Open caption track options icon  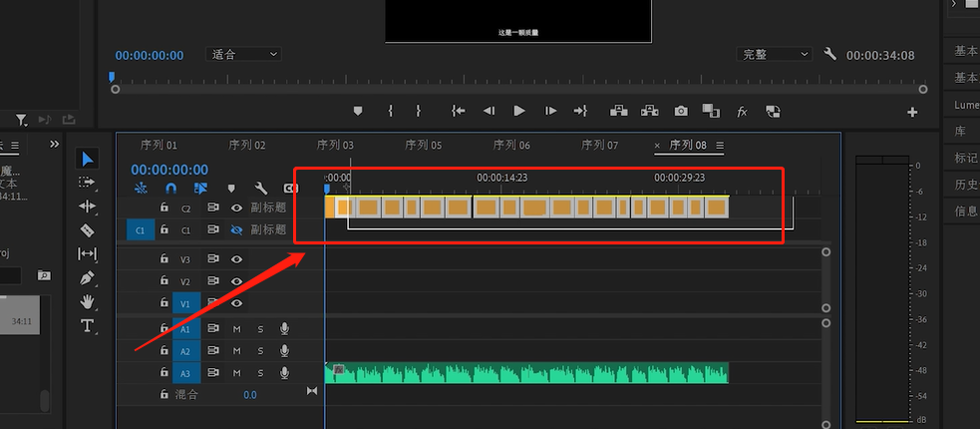[x=291, y=188]
